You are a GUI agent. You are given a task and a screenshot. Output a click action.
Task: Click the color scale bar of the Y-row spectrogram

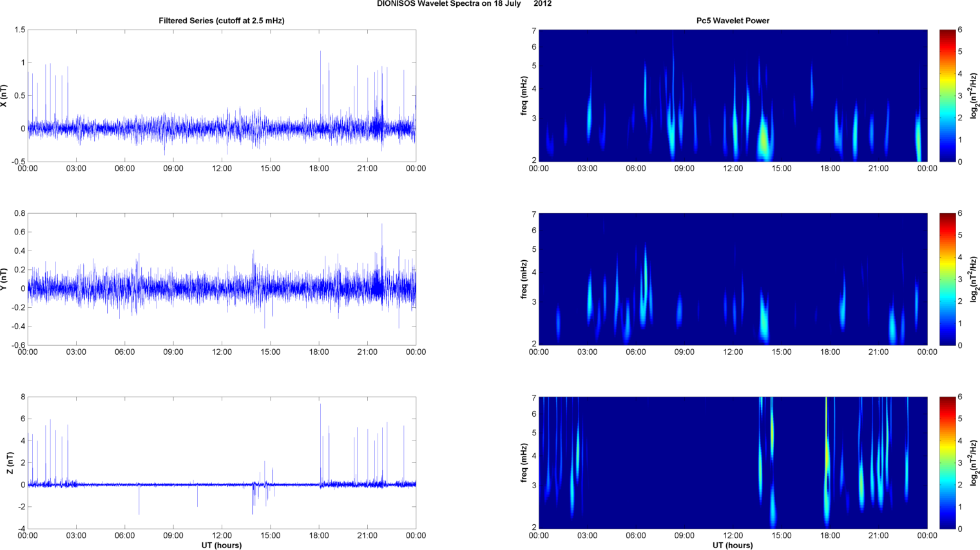point(947,279)
